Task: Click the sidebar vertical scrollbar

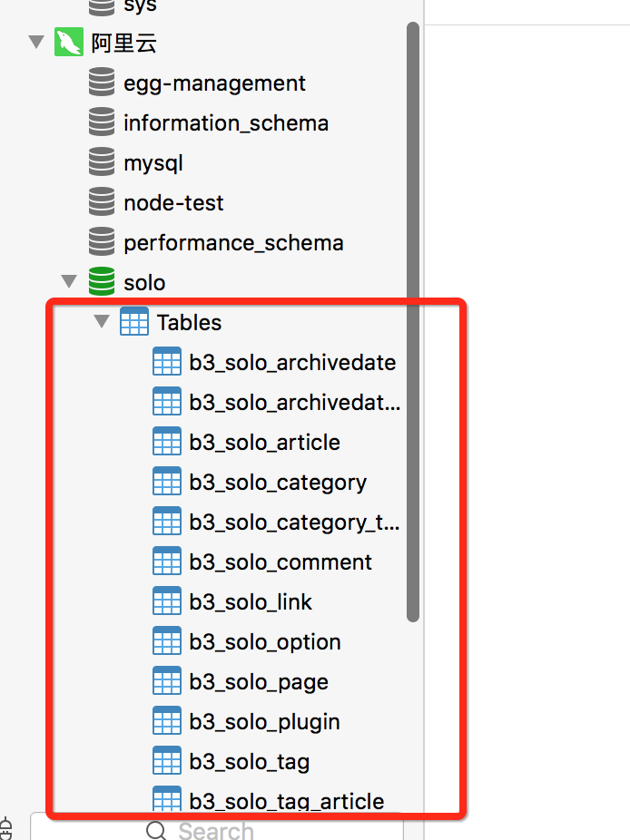Action: [413, 317]
